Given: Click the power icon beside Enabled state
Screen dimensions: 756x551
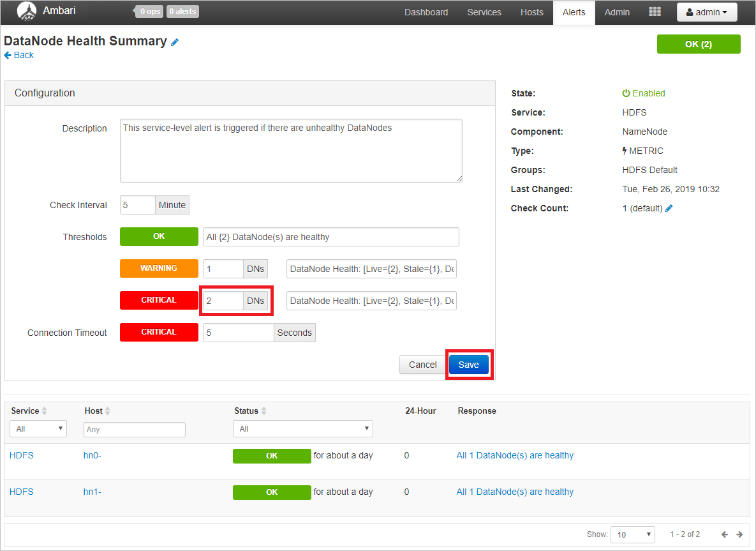Looking at the screenshot, I should 626,93.
